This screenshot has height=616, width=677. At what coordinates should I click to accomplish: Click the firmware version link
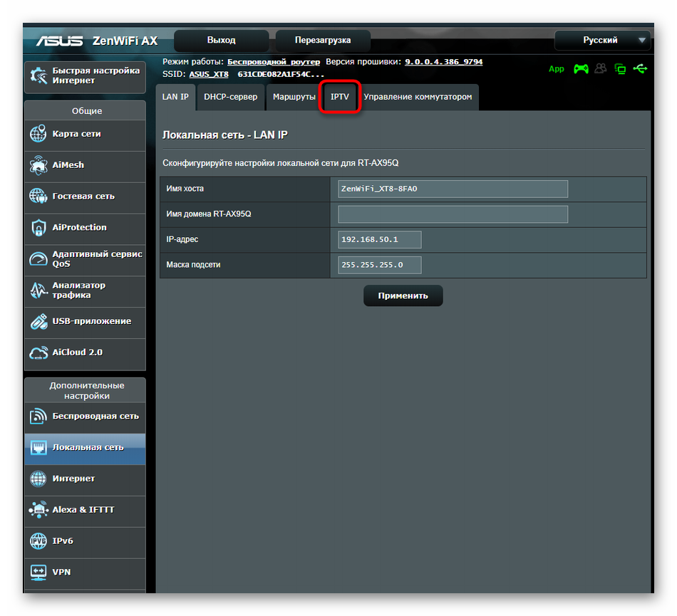[x=443, y=62]
